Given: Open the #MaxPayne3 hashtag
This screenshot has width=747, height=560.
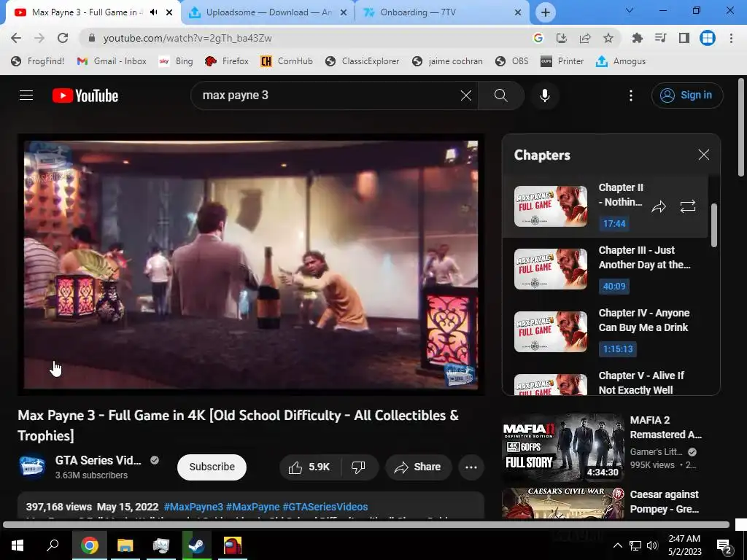Looking at the screenshot, I should (193, 507).
